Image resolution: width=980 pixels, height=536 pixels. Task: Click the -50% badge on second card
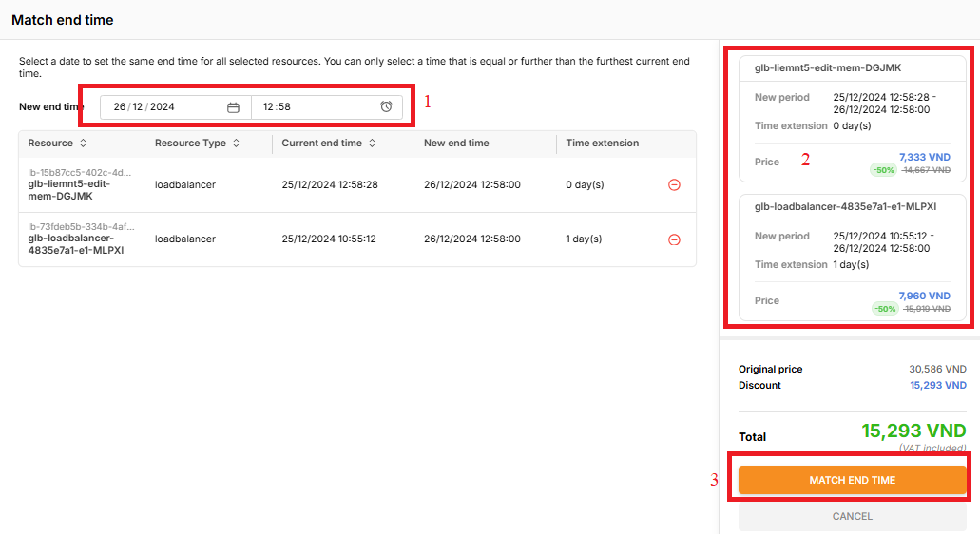pos(884,309)
